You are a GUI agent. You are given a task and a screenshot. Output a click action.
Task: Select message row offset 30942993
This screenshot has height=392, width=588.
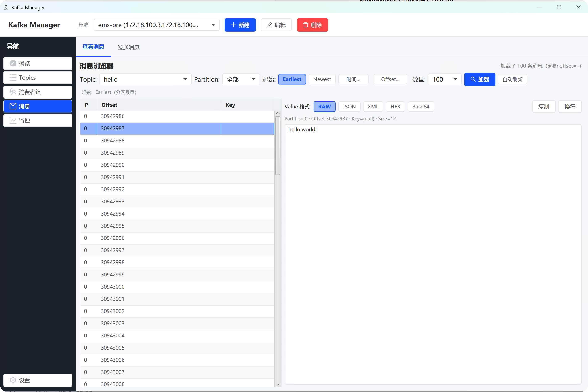[x=177, y=201]
